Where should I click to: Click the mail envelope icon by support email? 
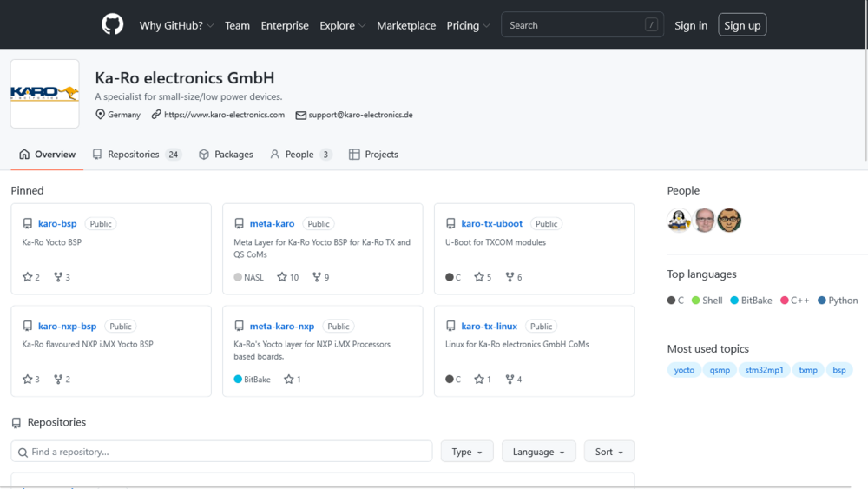[300, 116]
